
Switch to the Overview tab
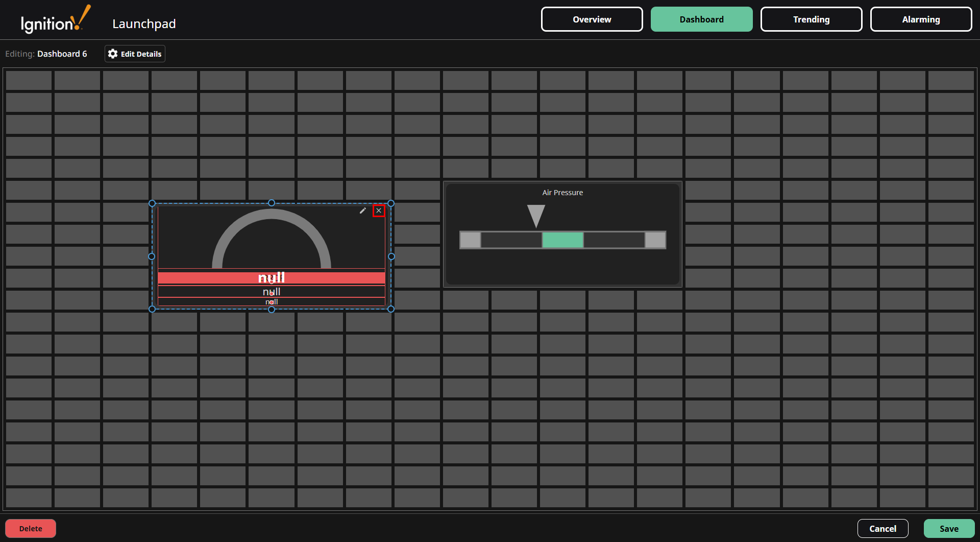(592, 19)
